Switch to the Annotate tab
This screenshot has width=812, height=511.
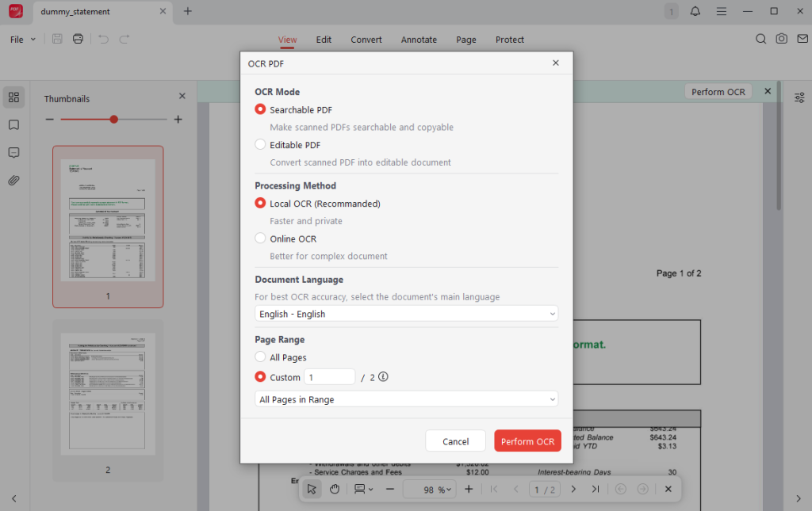[x=419, y=40]
